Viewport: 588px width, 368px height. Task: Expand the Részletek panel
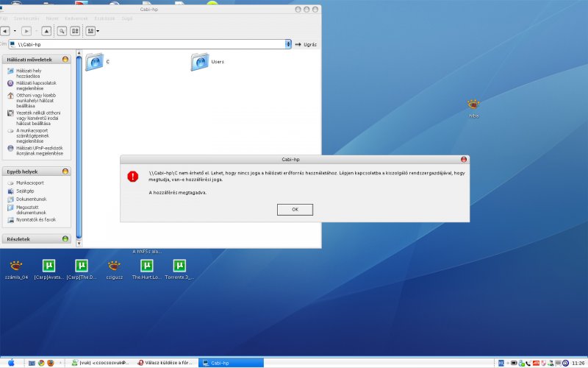[65, 238]
